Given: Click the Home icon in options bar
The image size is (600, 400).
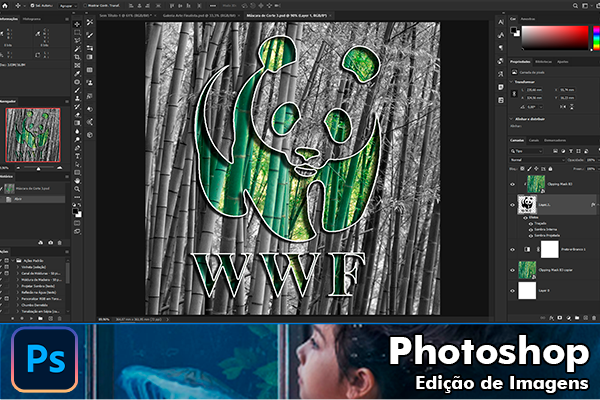Looking at the screenshot, I should click(5, 6).
